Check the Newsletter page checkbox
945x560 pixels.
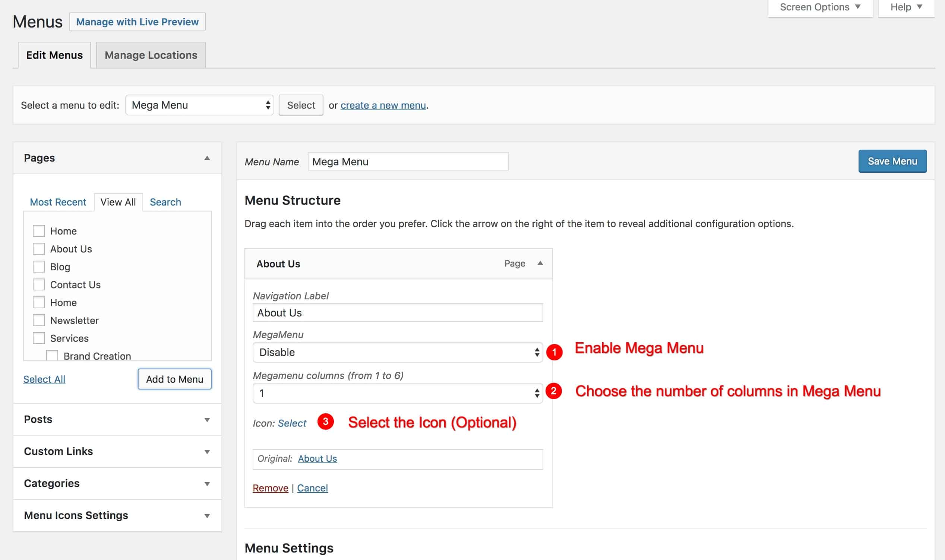38,320
